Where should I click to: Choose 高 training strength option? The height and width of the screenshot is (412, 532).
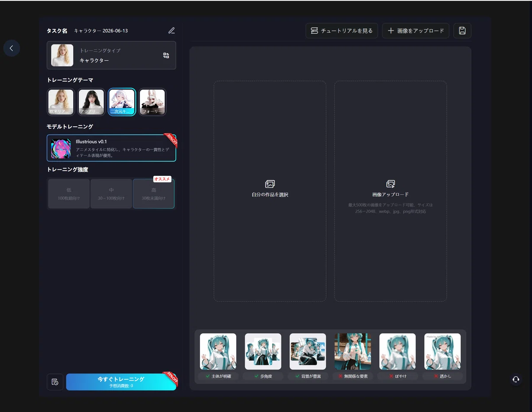point(153,194)
